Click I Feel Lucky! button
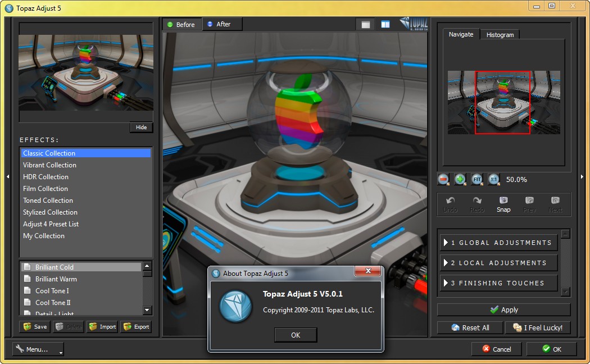590x364 pixels. point(538,327)
